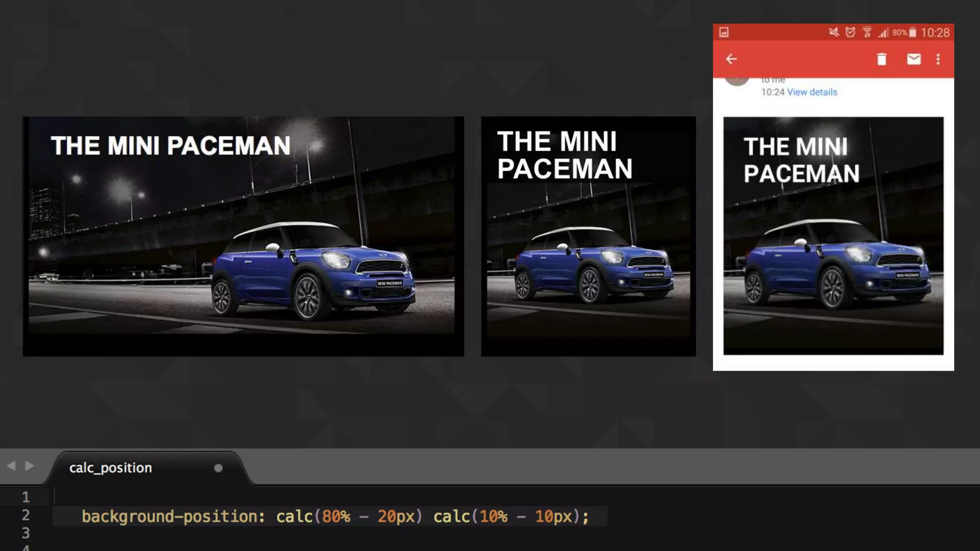The width and height of the screenshot is (980, 551).
Task: Tap the muted sound status icon
Action: 834,33
